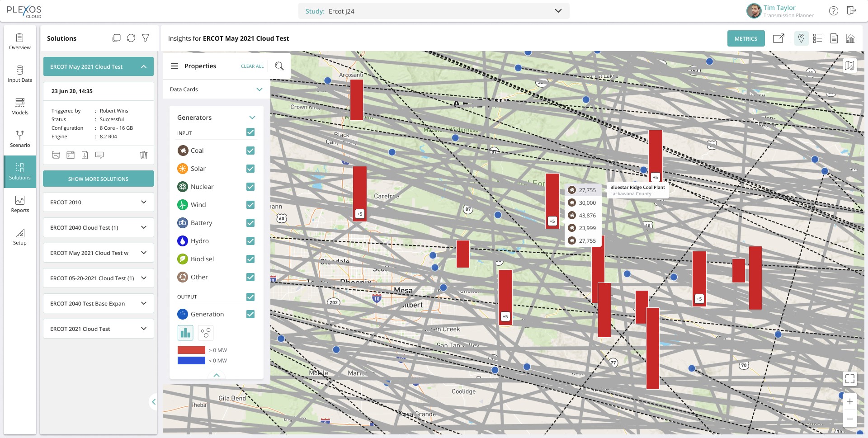Open Tim Taylor user profile

coord(780,11)
